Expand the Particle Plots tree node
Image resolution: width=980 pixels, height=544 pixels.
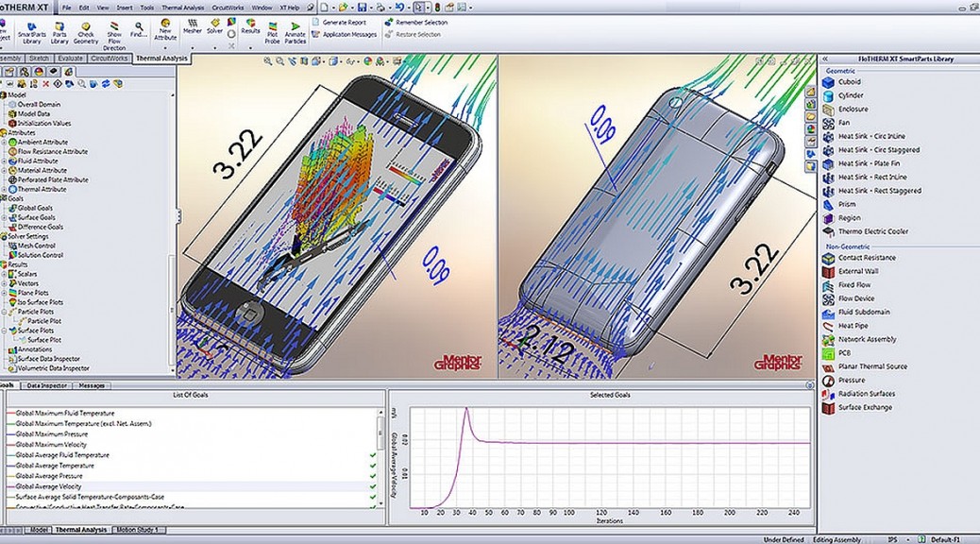click(x=4, y=312)
